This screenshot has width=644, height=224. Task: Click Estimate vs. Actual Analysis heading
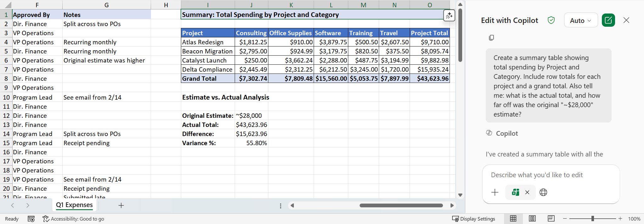[226, 97]
